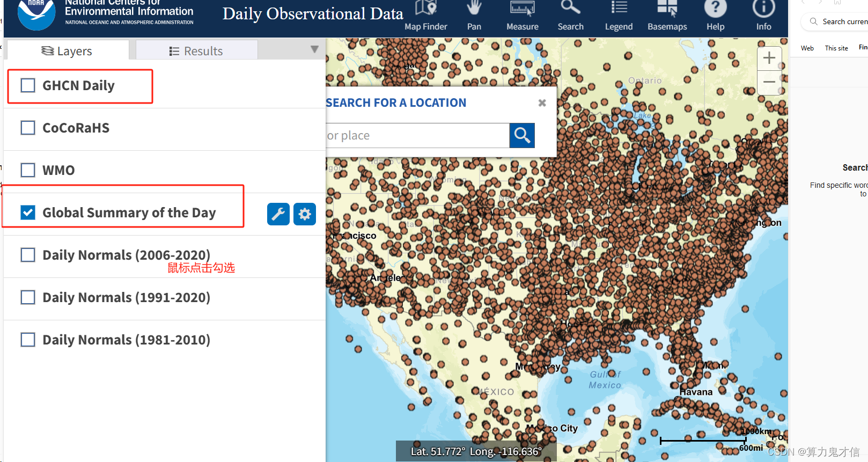
Task: Open the Basemaps selector
Action: pos(667,16)
